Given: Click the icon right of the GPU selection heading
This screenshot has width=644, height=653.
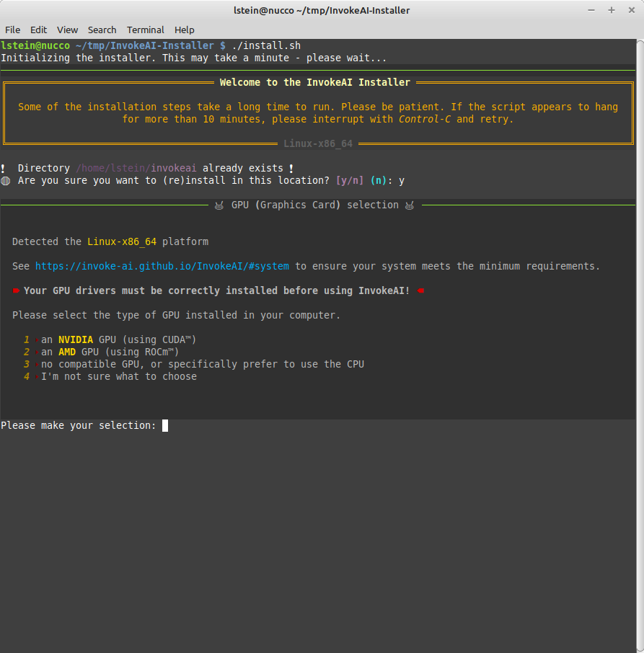Looking at the screenshot, I should point(410,205).
